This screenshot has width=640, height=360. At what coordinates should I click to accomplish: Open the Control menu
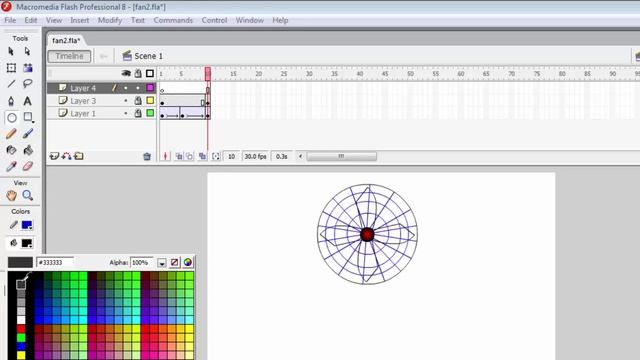tap(214, 20)
